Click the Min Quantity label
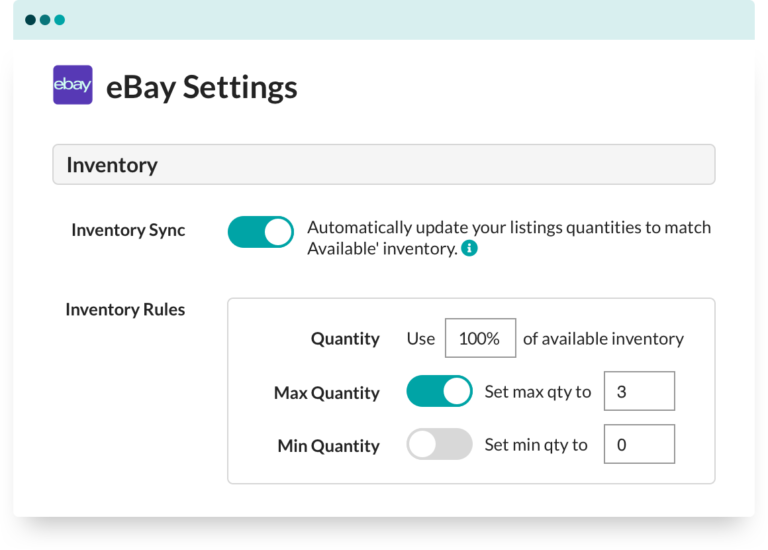The height and width of the screenshot is (550, 768). pos(328,446)
